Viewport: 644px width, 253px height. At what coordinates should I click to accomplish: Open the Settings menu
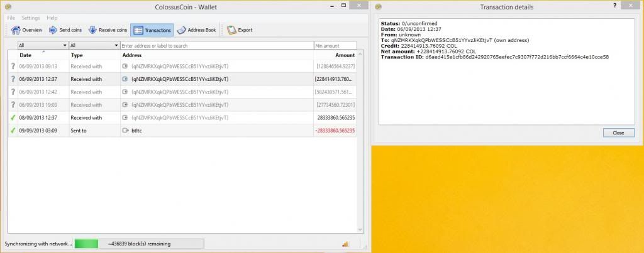(31, 18)
